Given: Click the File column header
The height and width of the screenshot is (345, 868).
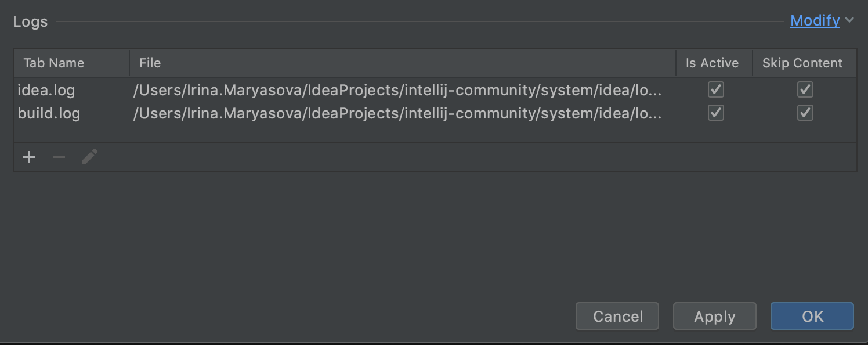Looking at the screenshot, I should [403, 63].
